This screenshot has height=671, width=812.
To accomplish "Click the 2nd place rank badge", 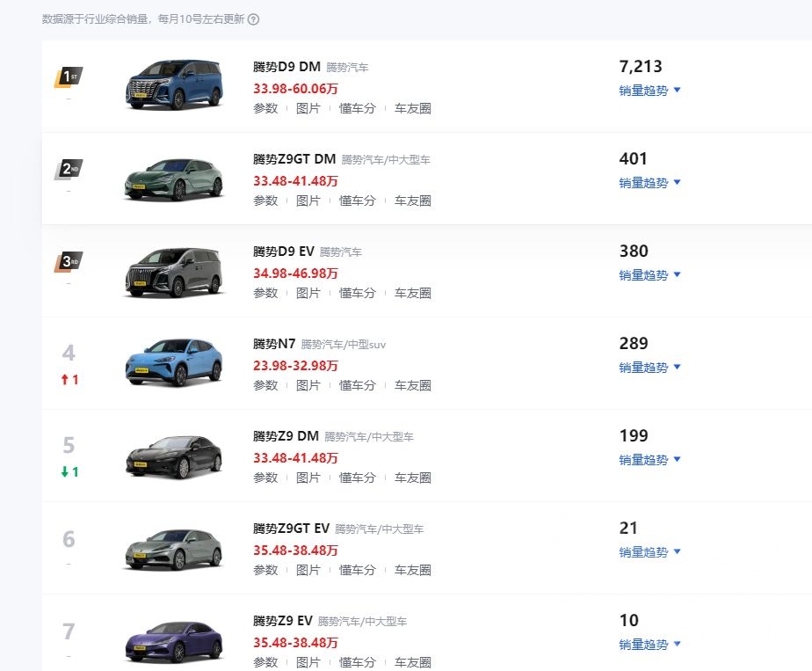I will tap(69, 170).
